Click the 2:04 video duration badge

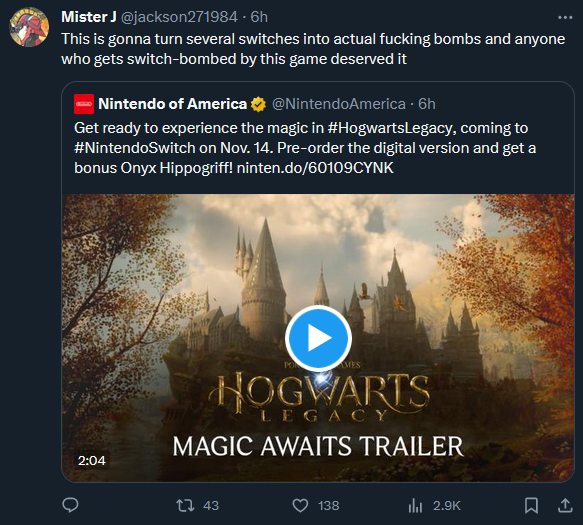[x=92, y=461]
